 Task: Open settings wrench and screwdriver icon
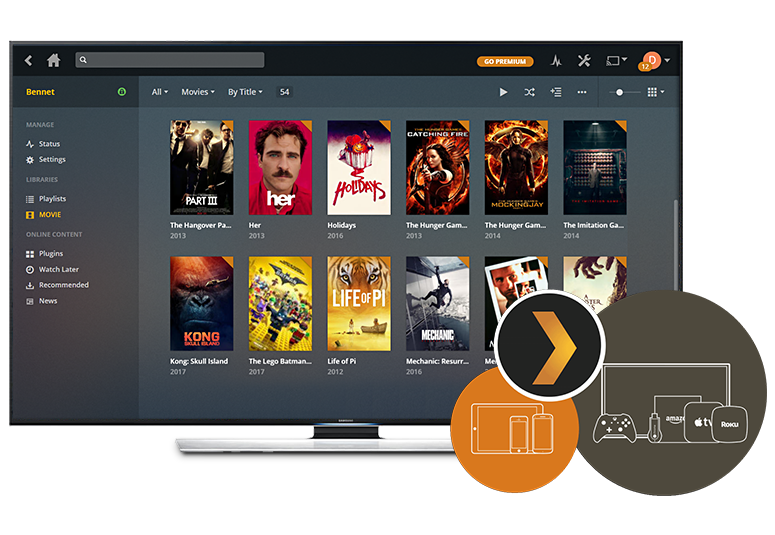(584, 60)
